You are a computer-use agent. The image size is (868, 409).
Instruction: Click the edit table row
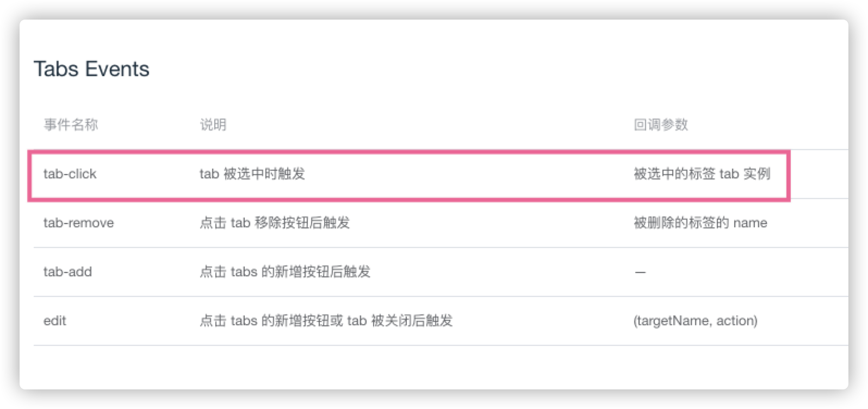[x=441, y=321]
